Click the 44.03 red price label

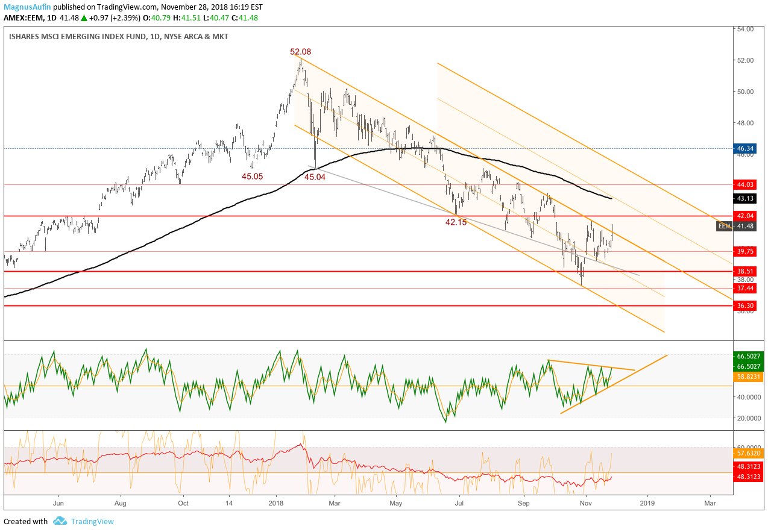coord(745,185)
